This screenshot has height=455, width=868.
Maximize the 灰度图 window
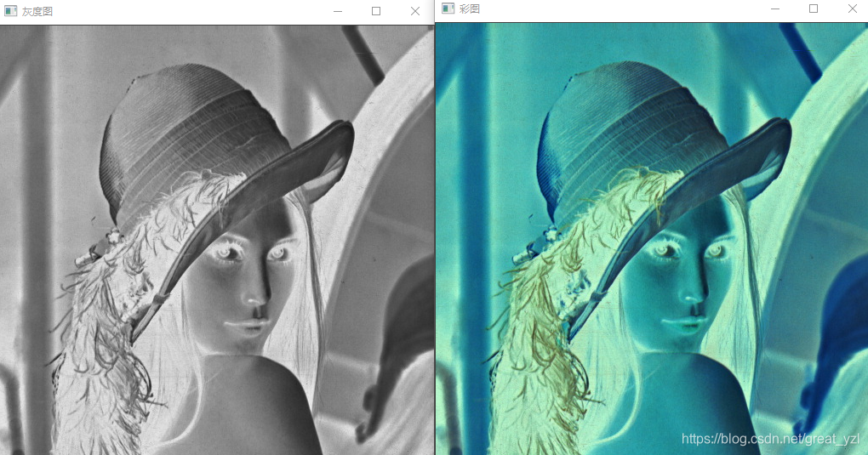click(x=376, y=11)
